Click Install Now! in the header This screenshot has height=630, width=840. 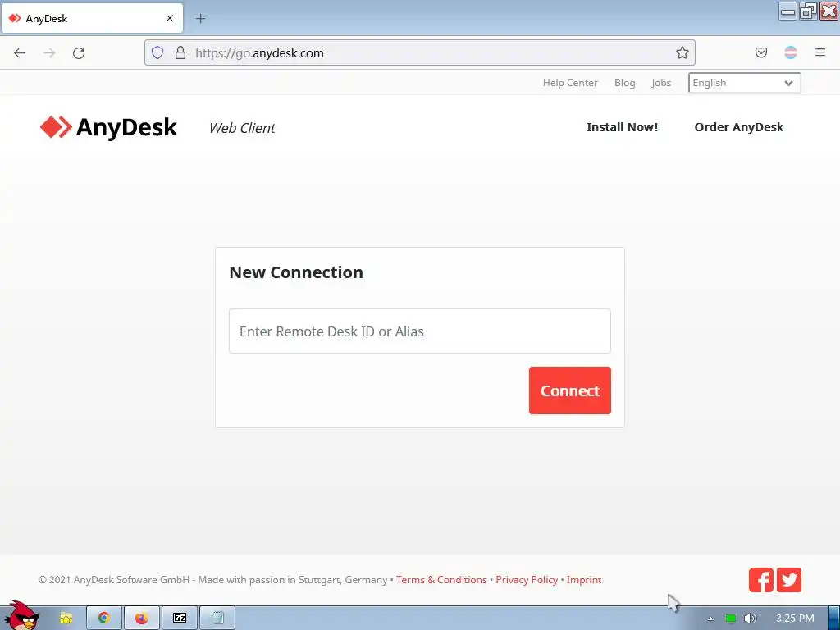coord(622,127)
